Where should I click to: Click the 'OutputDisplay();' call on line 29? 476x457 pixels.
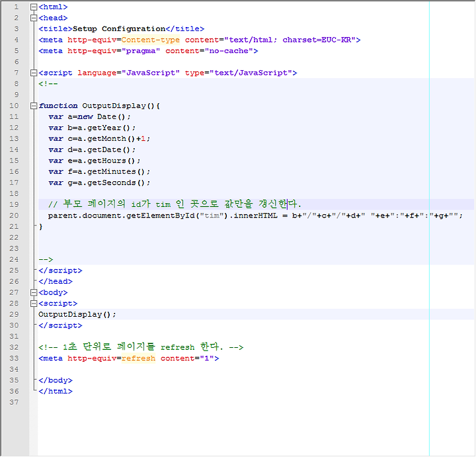77,315
